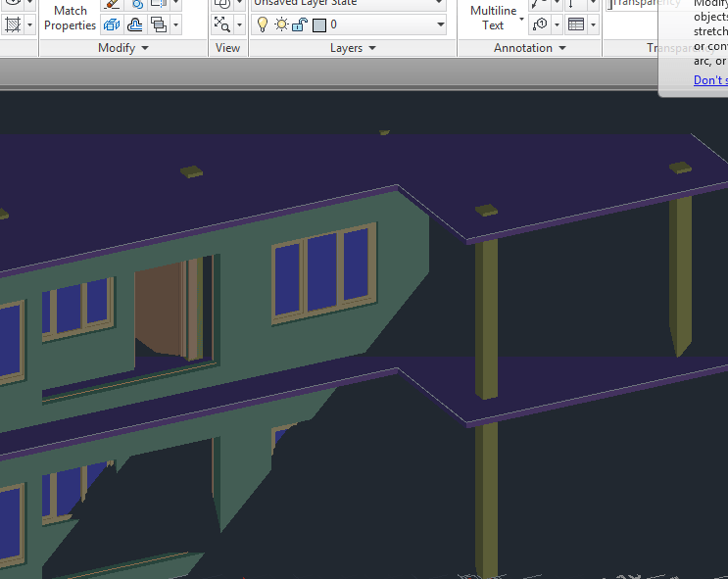Select the three-pane window on the upper floor
This screenshot has height=579, width=728.
[324, 273]
